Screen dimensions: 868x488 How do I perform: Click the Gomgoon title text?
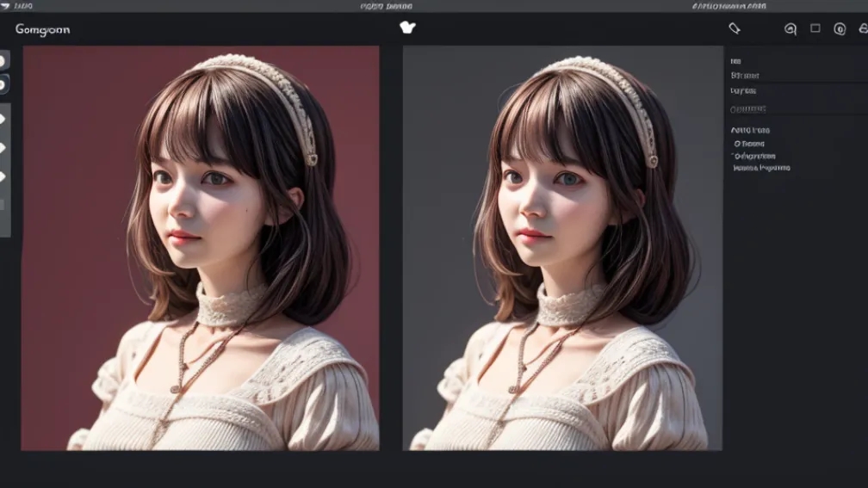tap(43, 29)
